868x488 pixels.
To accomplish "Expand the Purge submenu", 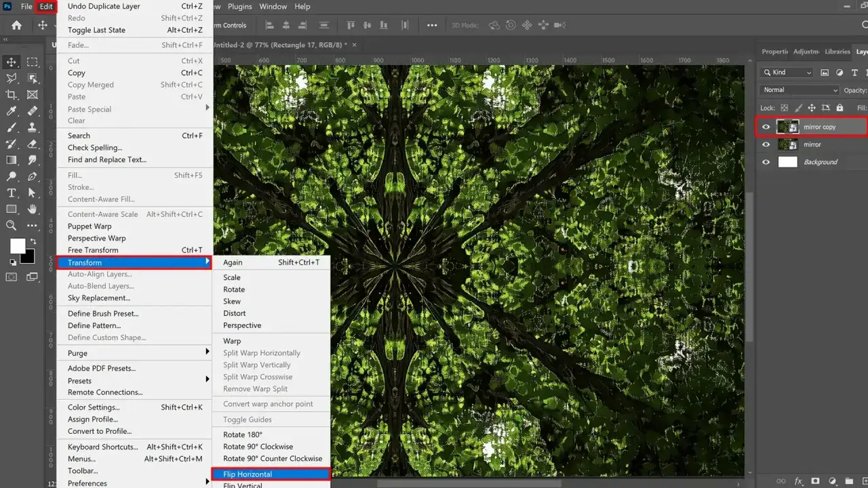I will [135, 353].
